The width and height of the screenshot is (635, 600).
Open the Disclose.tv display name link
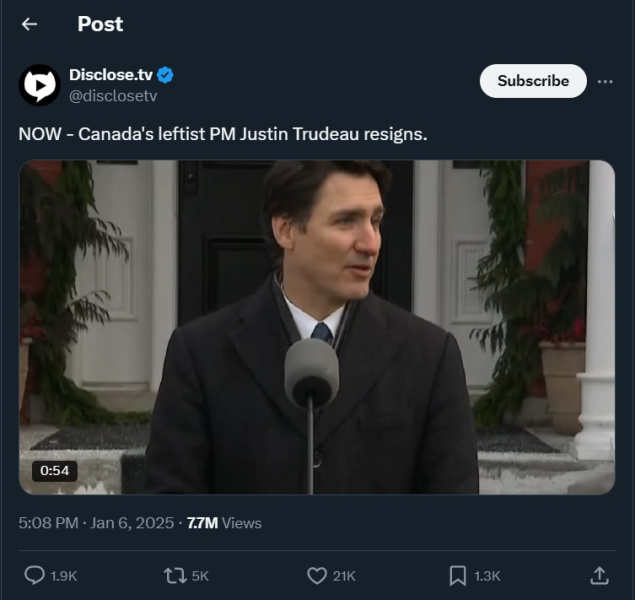(110, 75)
